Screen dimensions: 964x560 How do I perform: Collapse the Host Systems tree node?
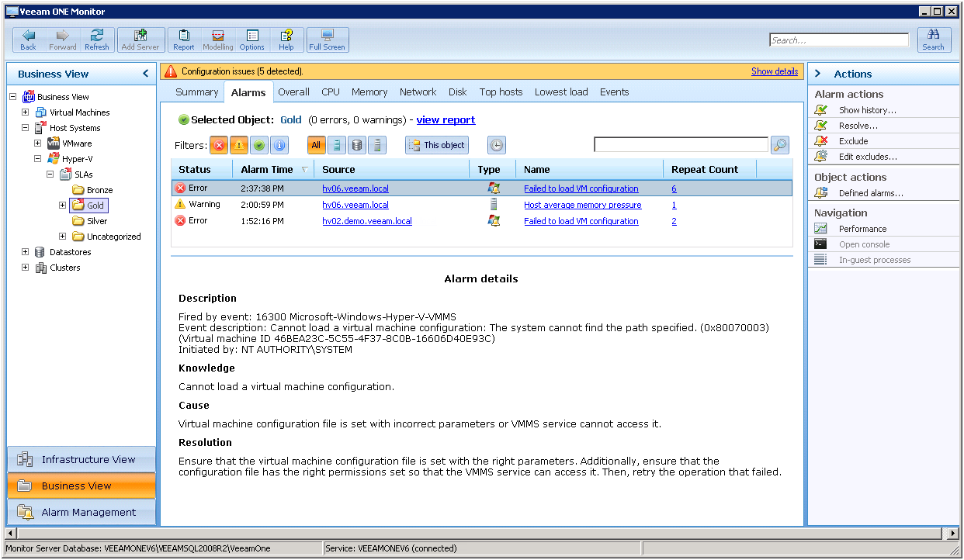[26, 128]
